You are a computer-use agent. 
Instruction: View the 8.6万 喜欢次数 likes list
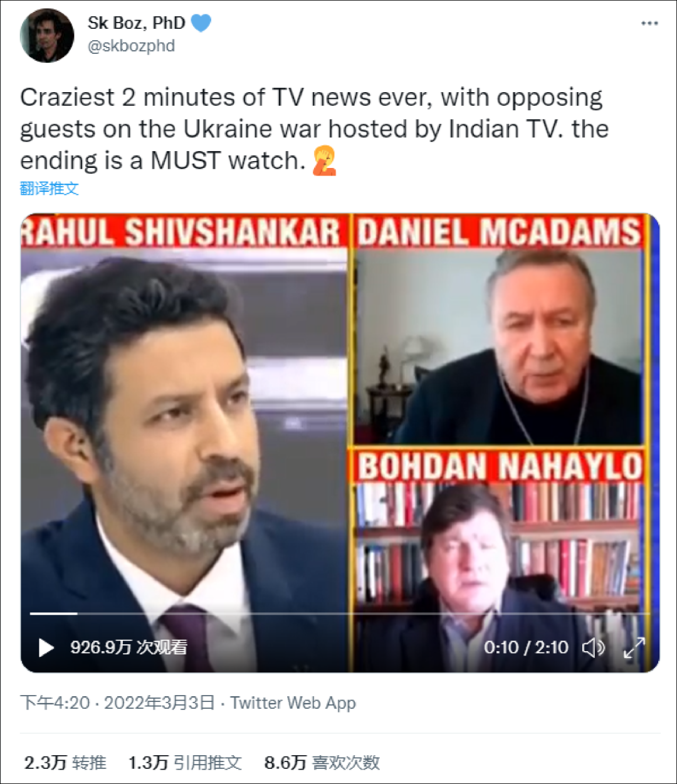tap(322, 763)
